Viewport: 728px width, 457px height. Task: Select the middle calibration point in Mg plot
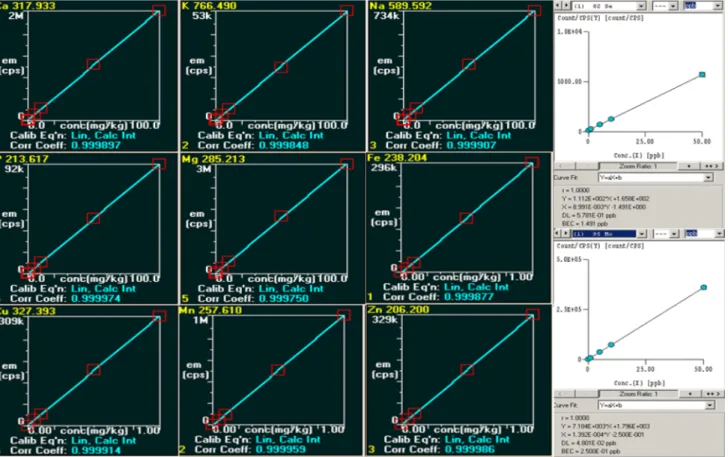pyautogui.click(x=281, y=216)
